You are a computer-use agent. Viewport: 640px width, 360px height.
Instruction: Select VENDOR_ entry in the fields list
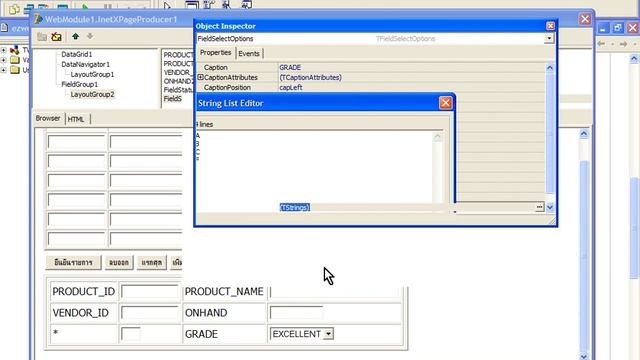tap(177, 72)
